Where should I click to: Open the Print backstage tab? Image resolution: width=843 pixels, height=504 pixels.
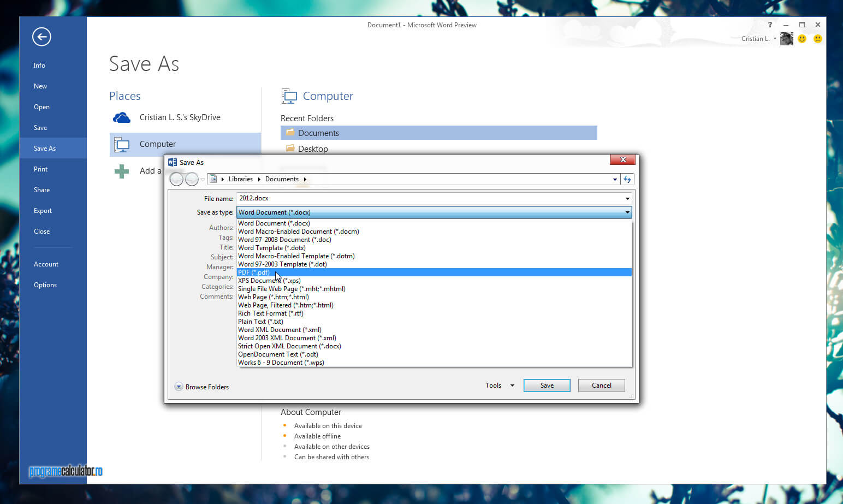pos(53,169)
